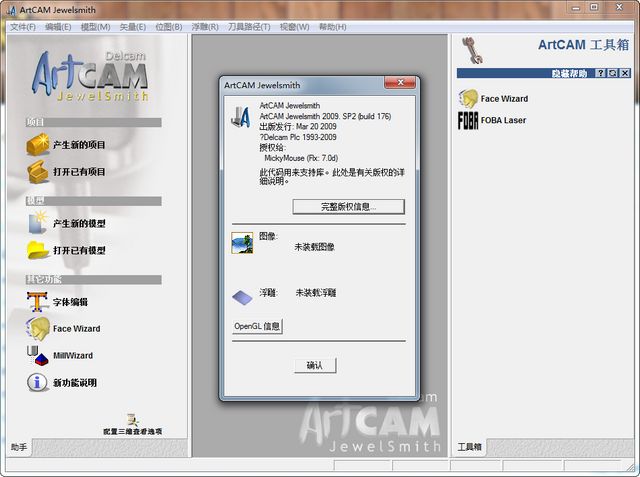The width and height of the screenshot is (640, 477).
Task: Click the 新功能说明 label
Action: pyautogui.click(x=75, y=383)
